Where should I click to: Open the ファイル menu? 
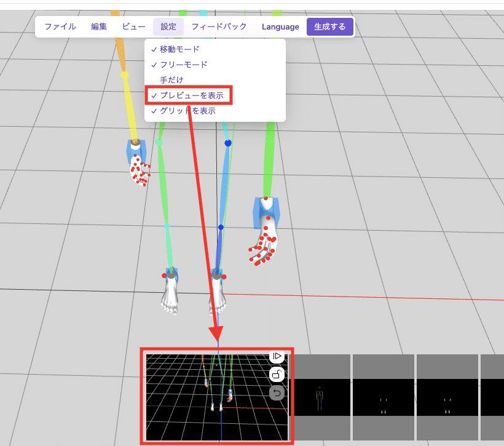[x=59, y=26]
